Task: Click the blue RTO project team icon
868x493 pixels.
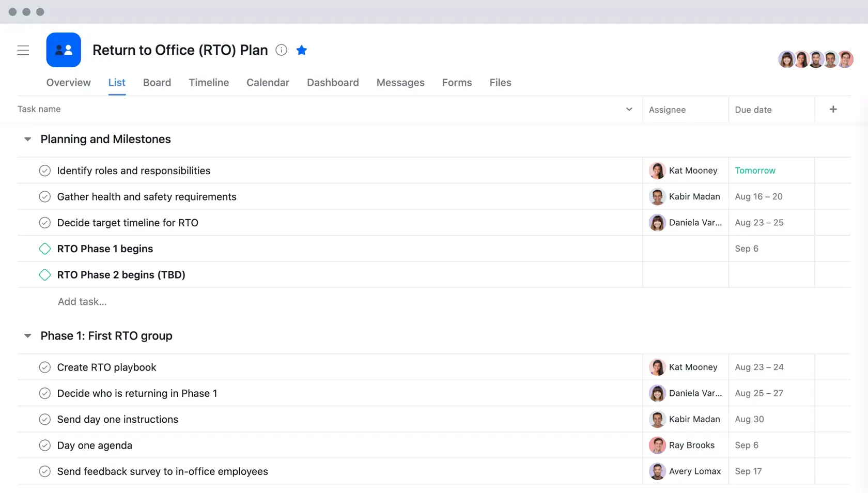Action: (63, 50)
